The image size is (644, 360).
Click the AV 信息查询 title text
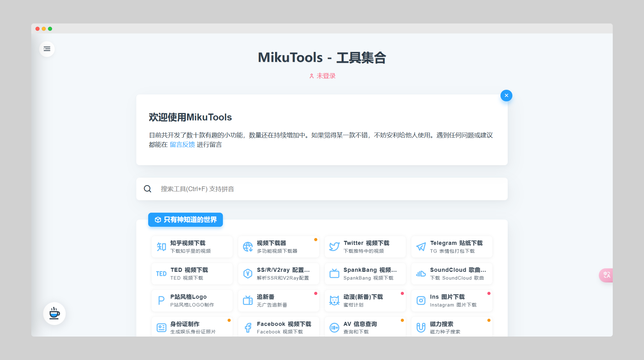[360, 324]
